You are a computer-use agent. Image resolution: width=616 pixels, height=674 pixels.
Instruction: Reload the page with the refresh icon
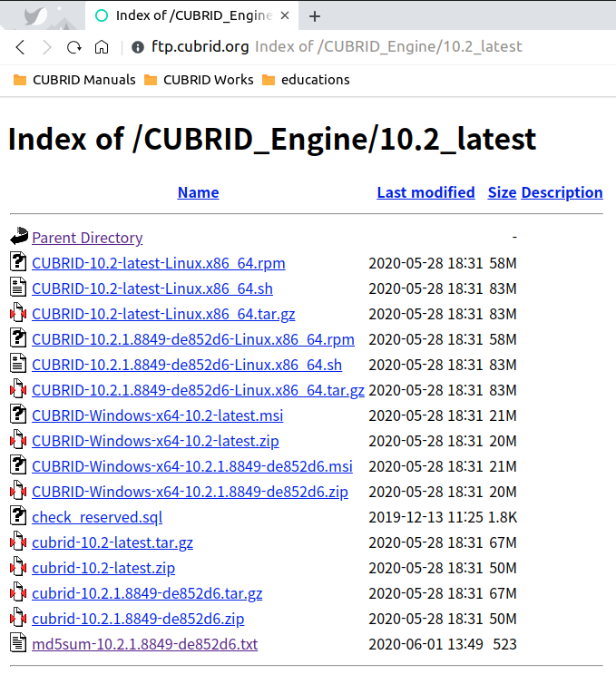click(x=74, y=47)
